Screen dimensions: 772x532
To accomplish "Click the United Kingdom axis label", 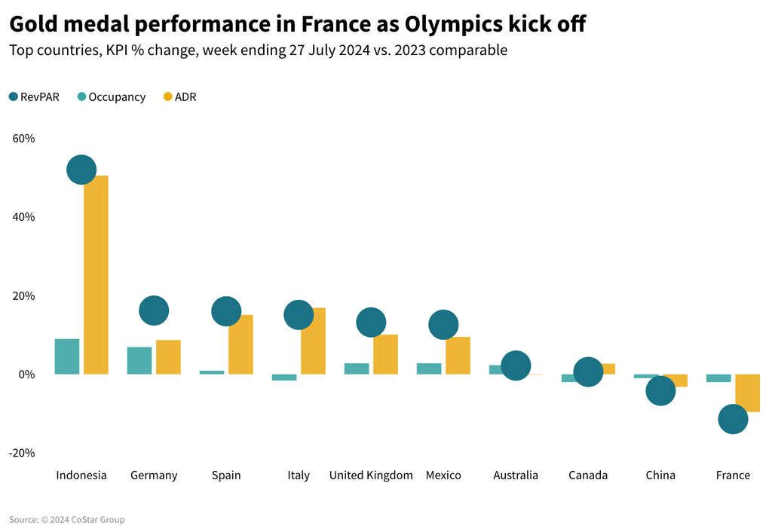I will (x=371, y=475).
